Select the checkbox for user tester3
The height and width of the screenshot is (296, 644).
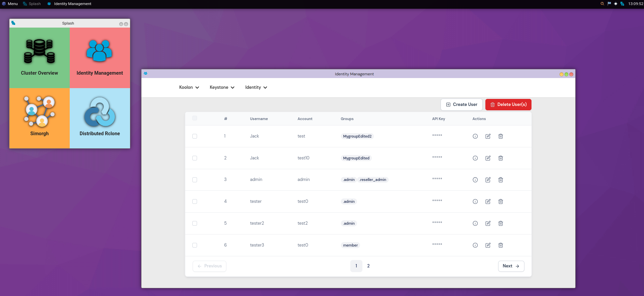195,245
